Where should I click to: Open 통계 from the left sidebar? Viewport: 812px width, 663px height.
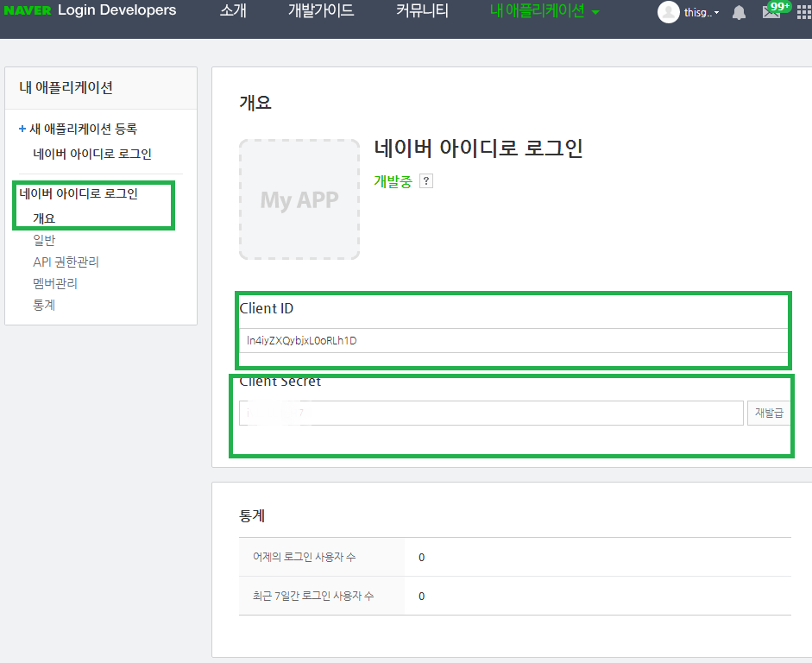pos(44,305)
